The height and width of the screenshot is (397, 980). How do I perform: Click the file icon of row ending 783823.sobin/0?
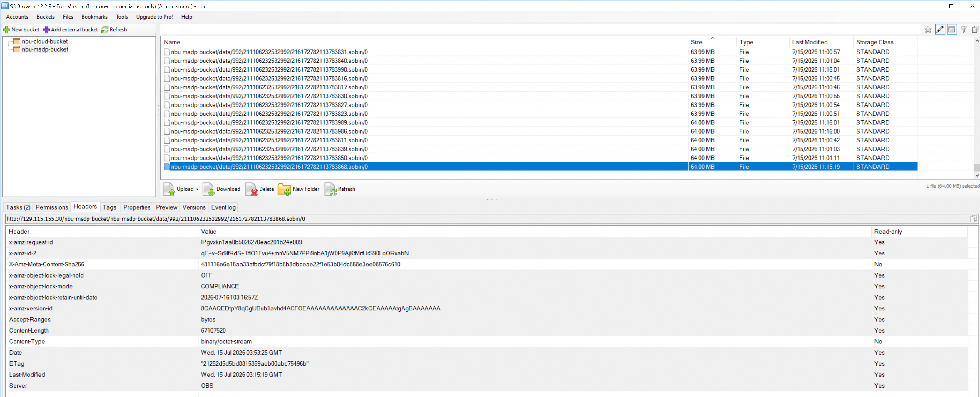167,114
